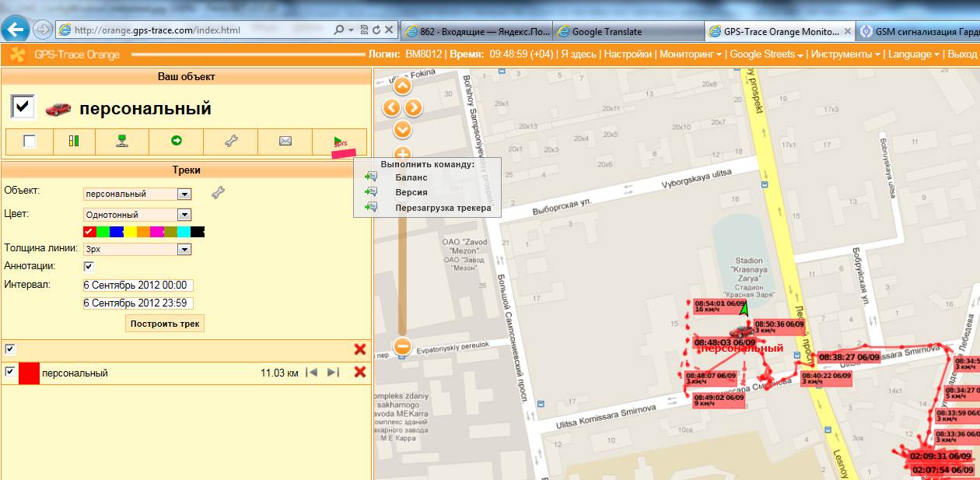The width and height of the screenshot is (980, 480).
Task: Delete the персональный track with red X
Action: (360, 372)
